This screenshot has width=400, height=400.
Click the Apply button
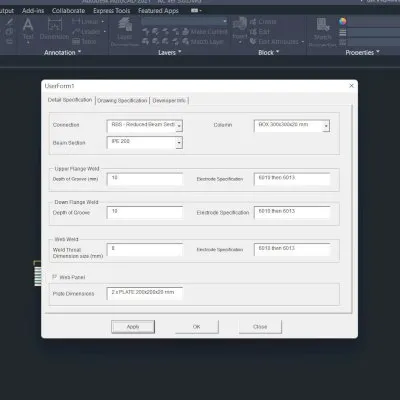click(x=133, y=327)
